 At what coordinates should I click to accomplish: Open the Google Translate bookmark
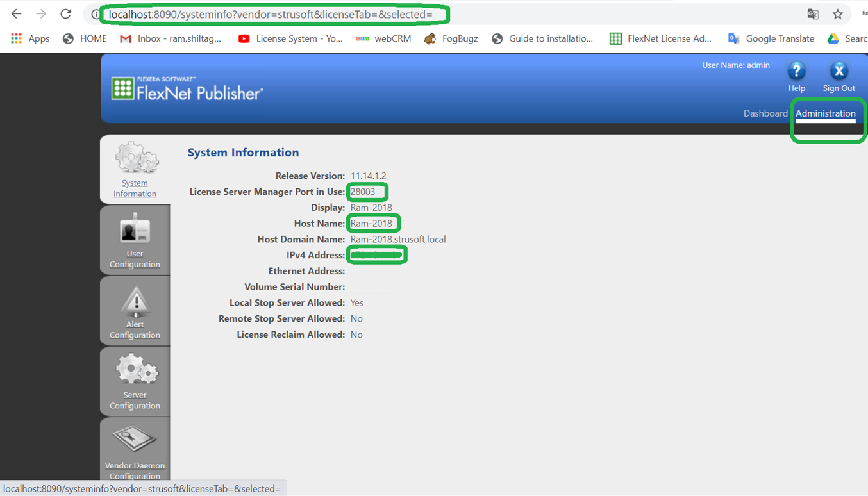coord(771,38)
